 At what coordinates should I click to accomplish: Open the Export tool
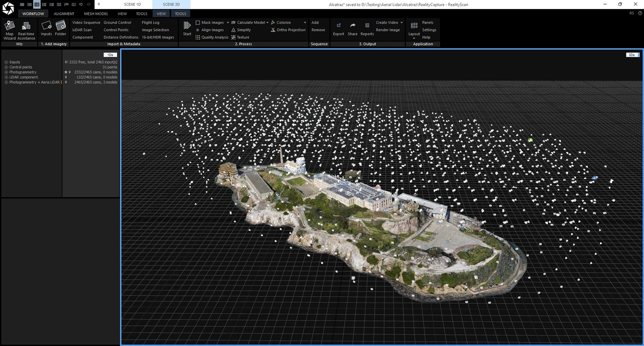coord(339,29)
